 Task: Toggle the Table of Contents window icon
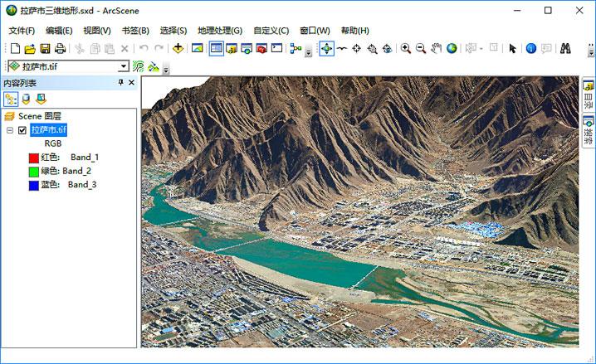point(217,48)
